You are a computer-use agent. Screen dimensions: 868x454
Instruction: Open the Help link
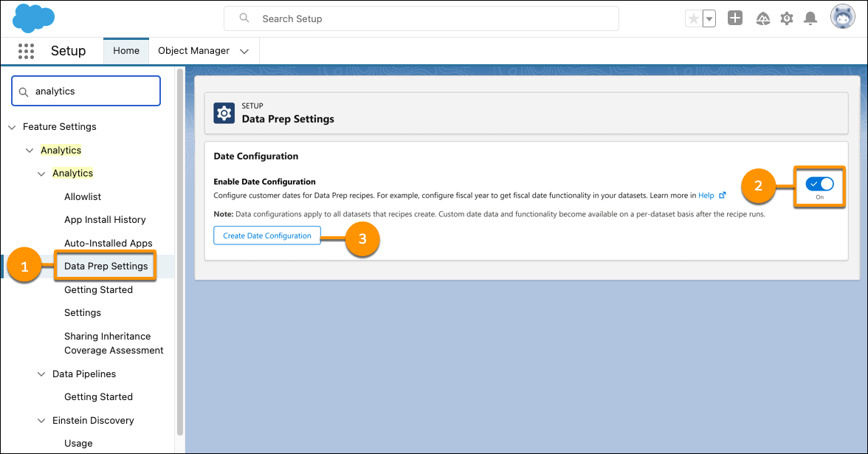pos(706,196)
